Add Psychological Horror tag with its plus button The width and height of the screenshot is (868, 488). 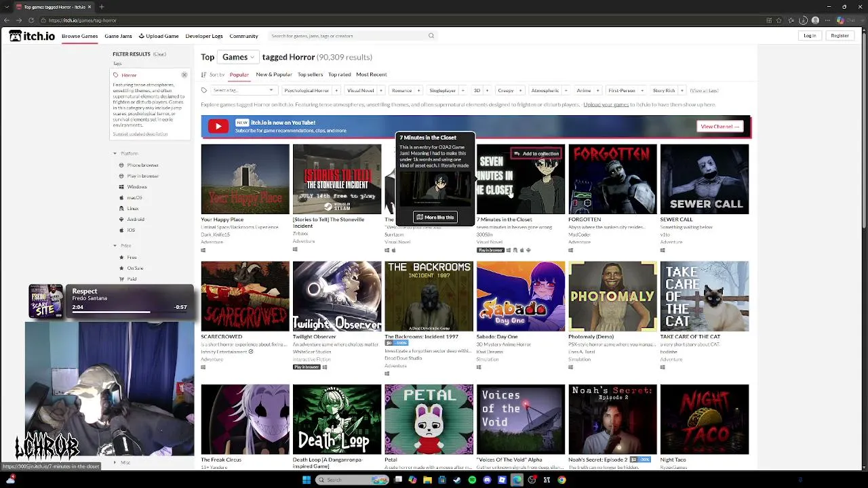tap(337, 90)
